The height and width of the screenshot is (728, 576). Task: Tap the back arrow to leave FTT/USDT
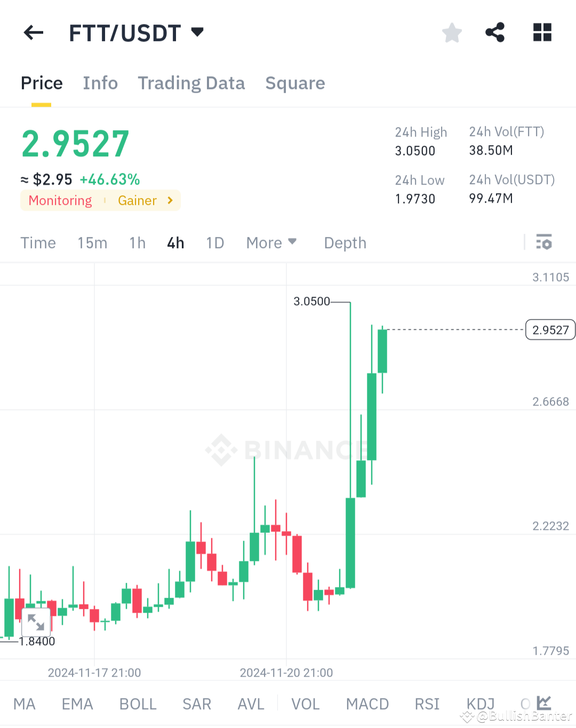point(33,33)
